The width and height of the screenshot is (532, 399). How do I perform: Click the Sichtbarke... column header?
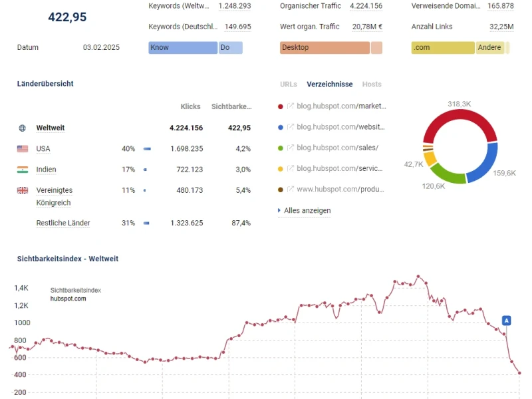click(231, 106)
